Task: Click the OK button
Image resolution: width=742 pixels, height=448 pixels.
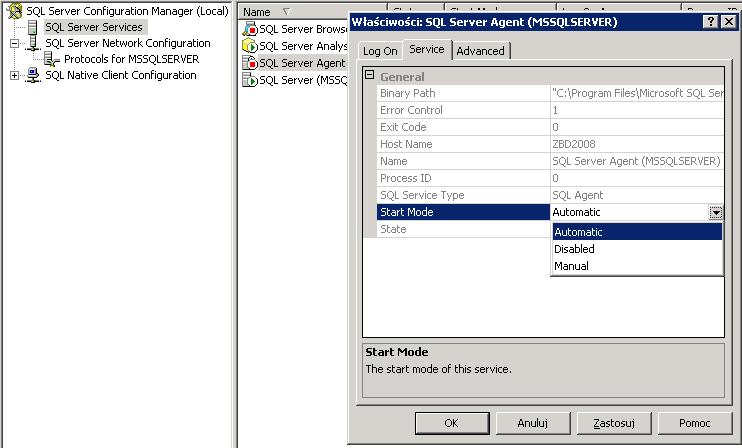Action: 451,423
